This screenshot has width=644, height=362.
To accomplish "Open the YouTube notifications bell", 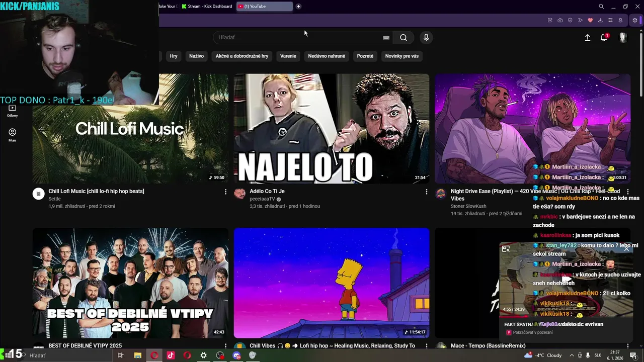I will [x=604, y=38].
